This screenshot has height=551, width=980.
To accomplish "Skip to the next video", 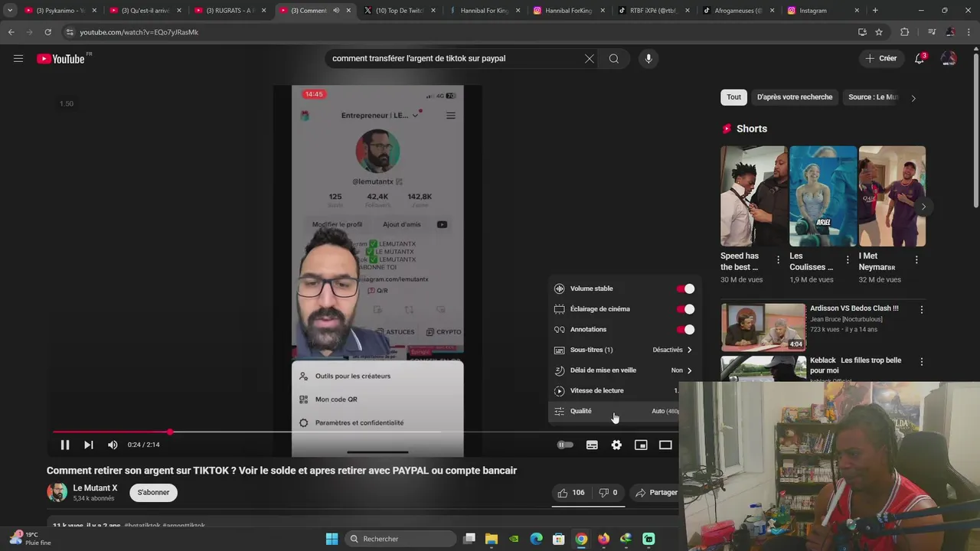I will (89, 445).
